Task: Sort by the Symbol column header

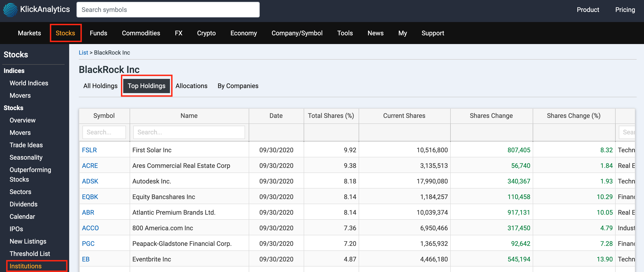Action: pos(104,116)
